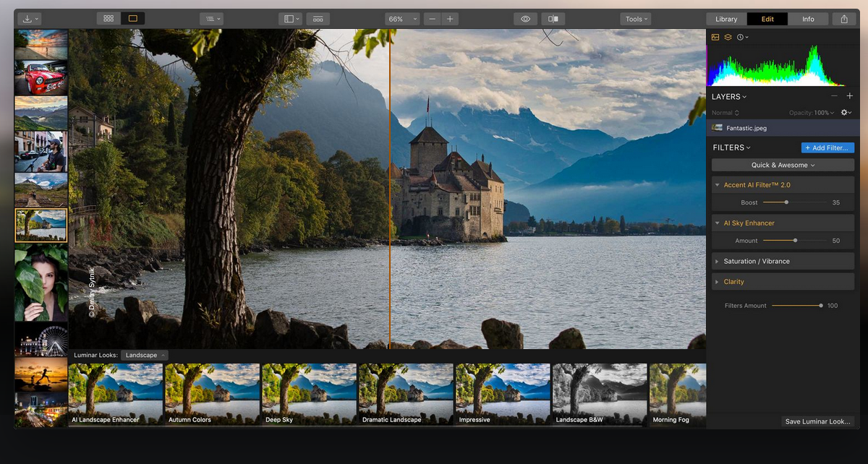Open the Library tab

pos(726,19)
